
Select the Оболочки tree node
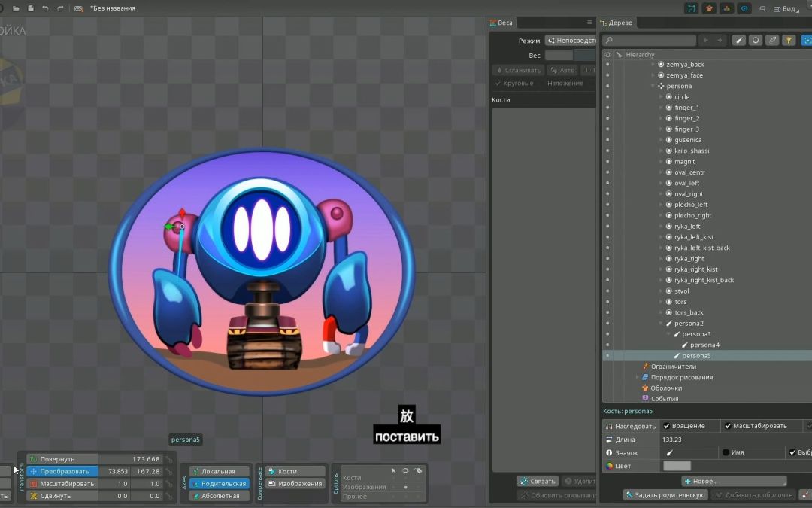[666, 388]
